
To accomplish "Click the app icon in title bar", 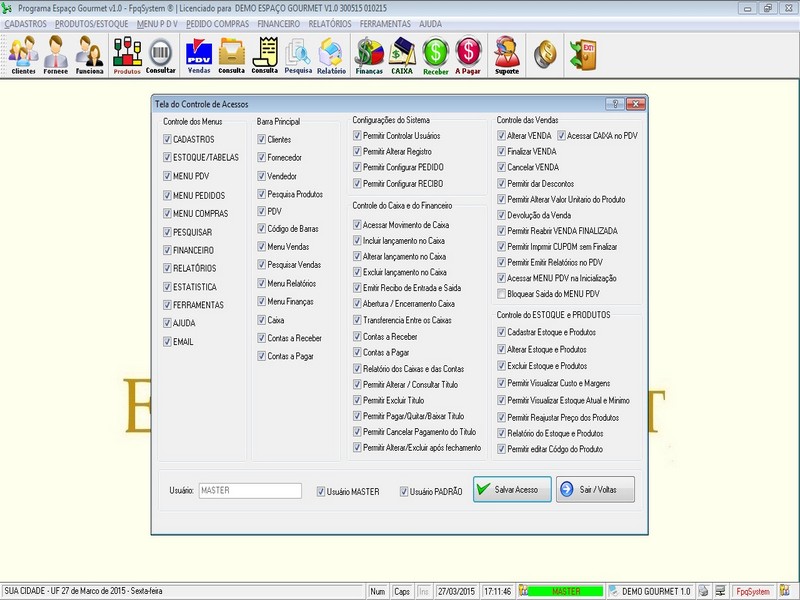I will point(7,8).
